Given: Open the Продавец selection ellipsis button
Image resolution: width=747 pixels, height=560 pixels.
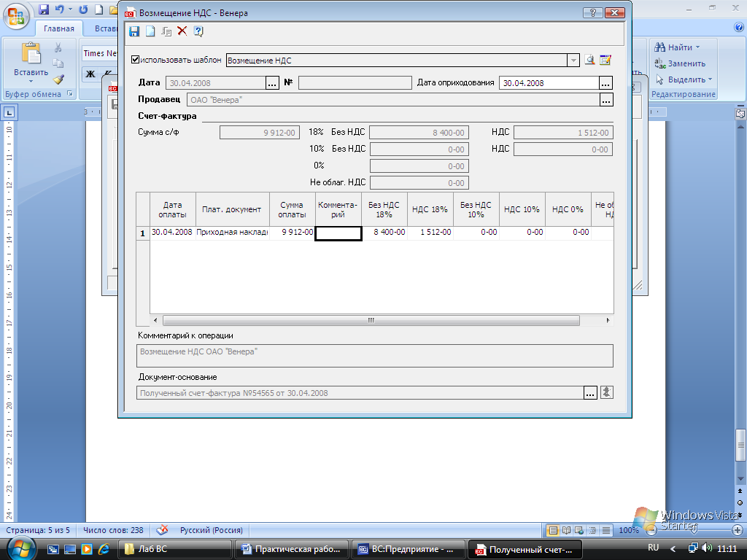Looking at the screenshot, I should [606, 100].
